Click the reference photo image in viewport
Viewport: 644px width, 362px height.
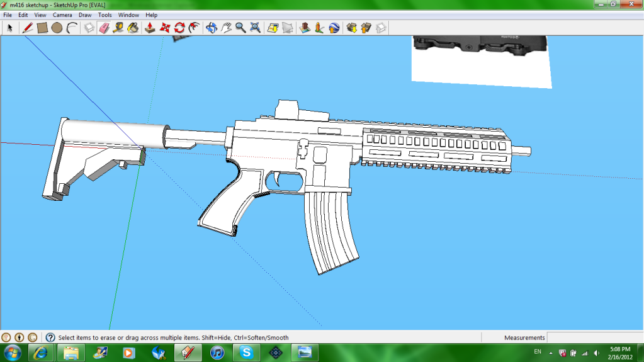(482, 62)
